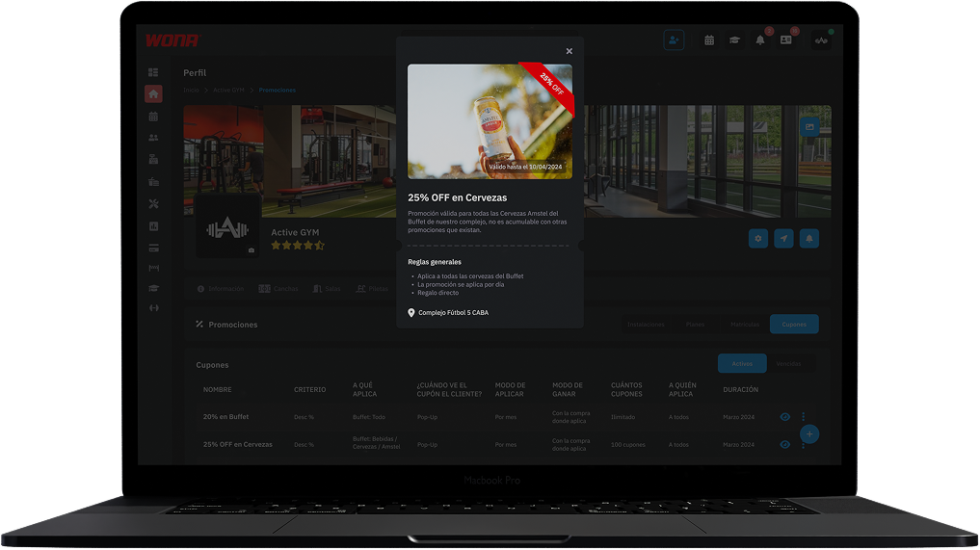Open the bar chart reports icon in sidebar
The height and width of the screenshot is (550, 980).
click(x=153, y=226)
